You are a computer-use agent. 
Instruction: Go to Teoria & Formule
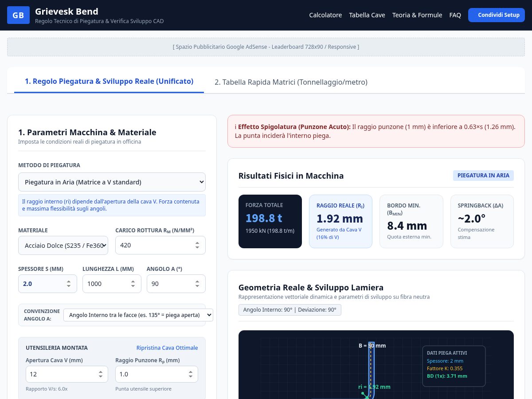417,15
